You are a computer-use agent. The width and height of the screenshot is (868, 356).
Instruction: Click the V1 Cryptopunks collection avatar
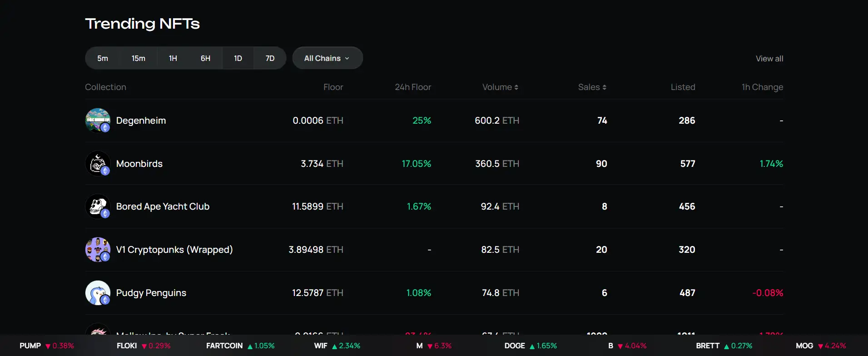tap(98, 250)
